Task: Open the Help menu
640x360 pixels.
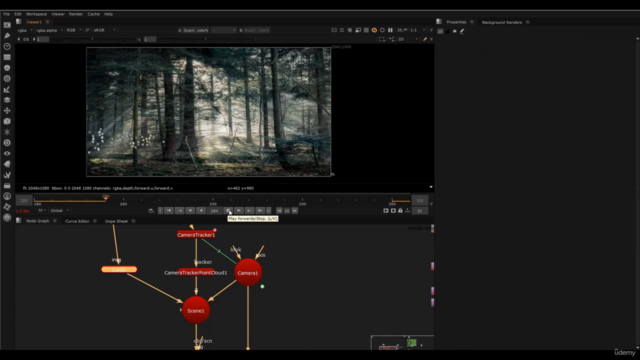Action: [108, 14]
